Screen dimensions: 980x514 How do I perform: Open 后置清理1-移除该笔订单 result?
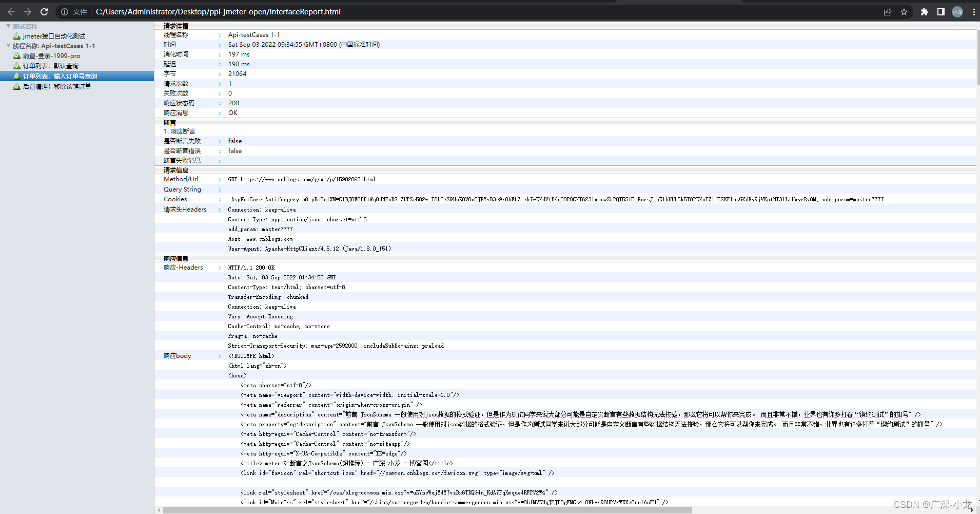[x=57, y=86]
